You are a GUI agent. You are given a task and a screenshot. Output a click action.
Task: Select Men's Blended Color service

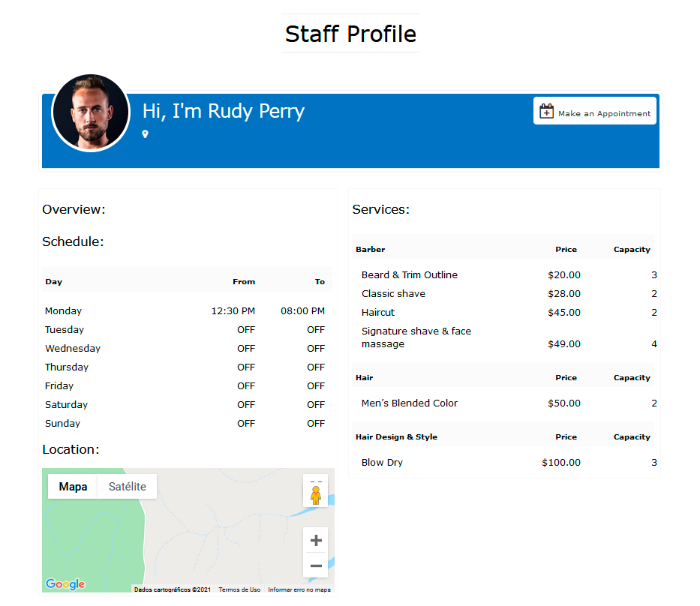[409, 403]
